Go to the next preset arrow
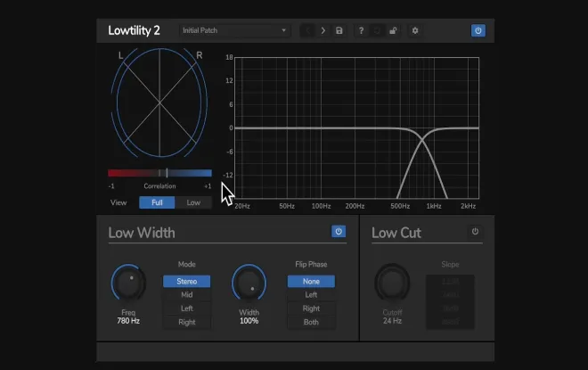This screenshot has height=370, width=588. tap(323, 31)
